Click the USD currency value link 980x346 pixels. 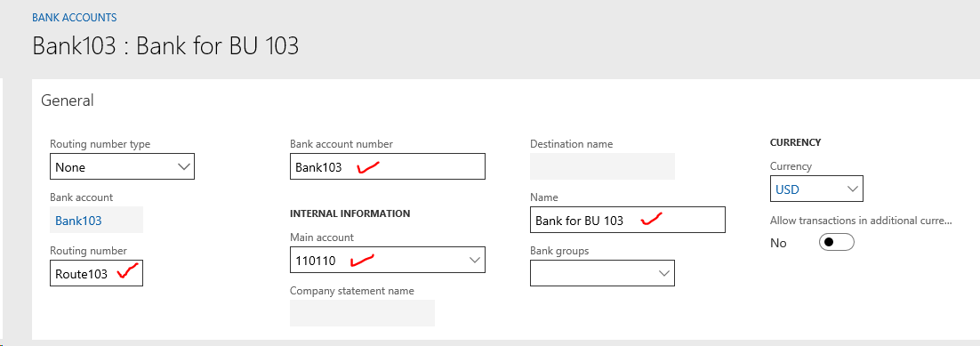tap(788, 189)
